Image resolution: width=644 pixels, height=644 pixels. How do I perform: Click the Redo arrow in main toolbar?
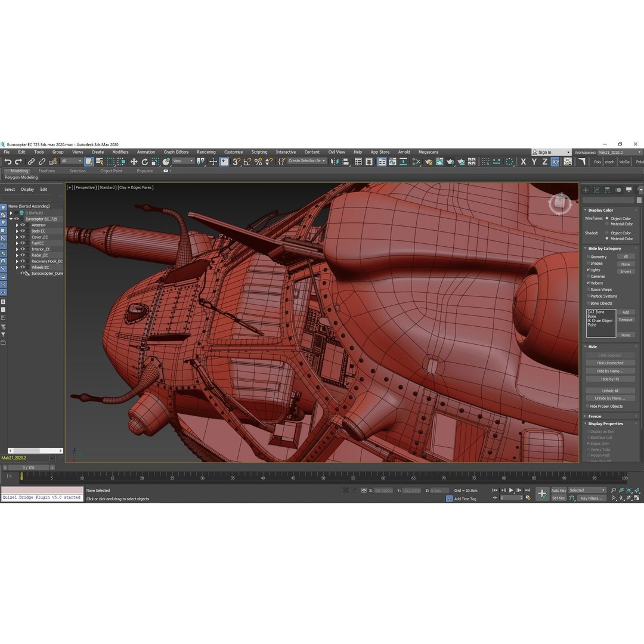[18, 162]
